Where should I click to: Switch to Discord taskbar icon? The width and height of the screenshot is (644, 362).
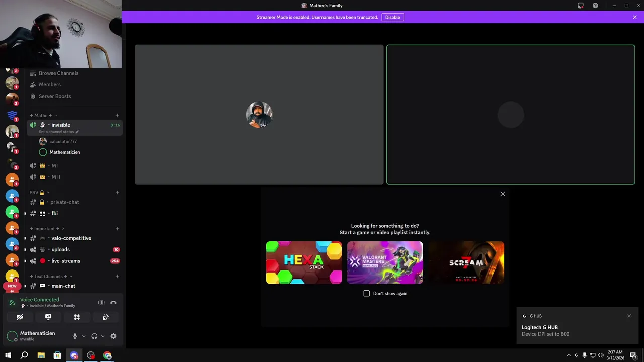tap(74, 355)
